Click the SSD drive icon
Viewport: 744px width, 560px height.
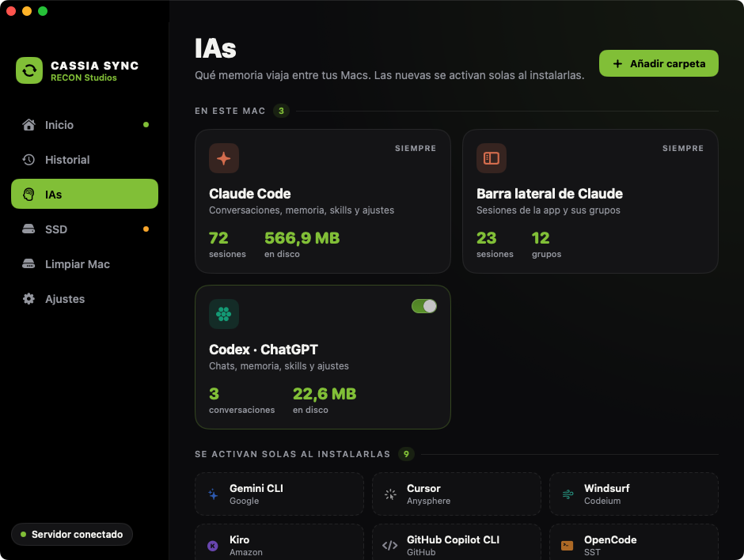pos(29,229)
